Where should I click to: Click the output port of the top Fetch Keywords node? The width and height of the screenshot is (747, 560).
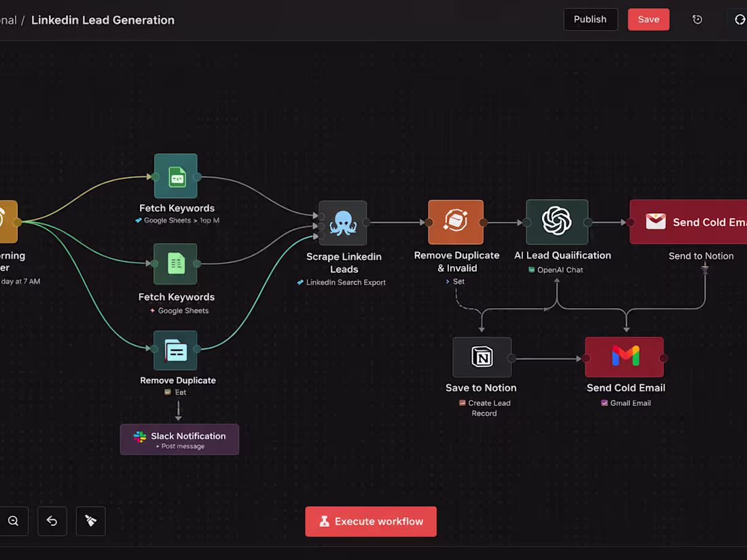[197, 176]
